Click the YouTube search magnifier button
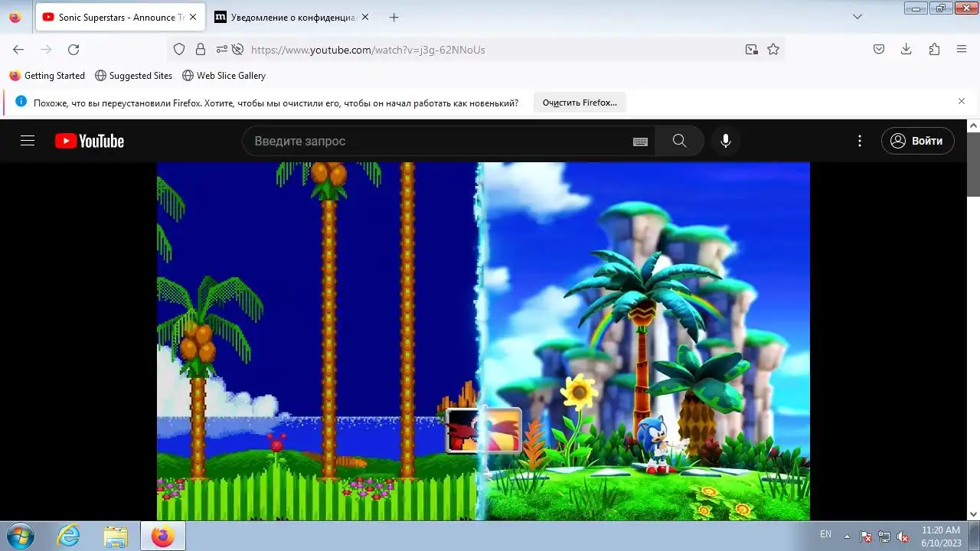This screenshot has height=551, width=980. tap(679, 141)
